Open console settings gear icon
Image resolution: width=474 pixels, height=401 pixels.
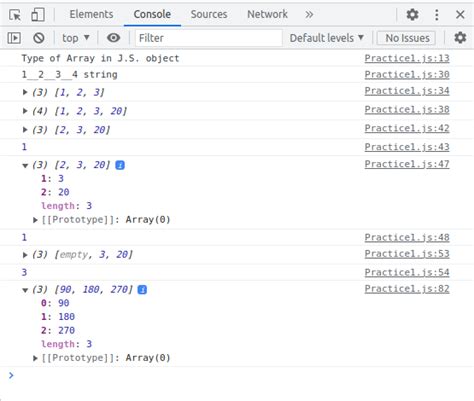460,38
